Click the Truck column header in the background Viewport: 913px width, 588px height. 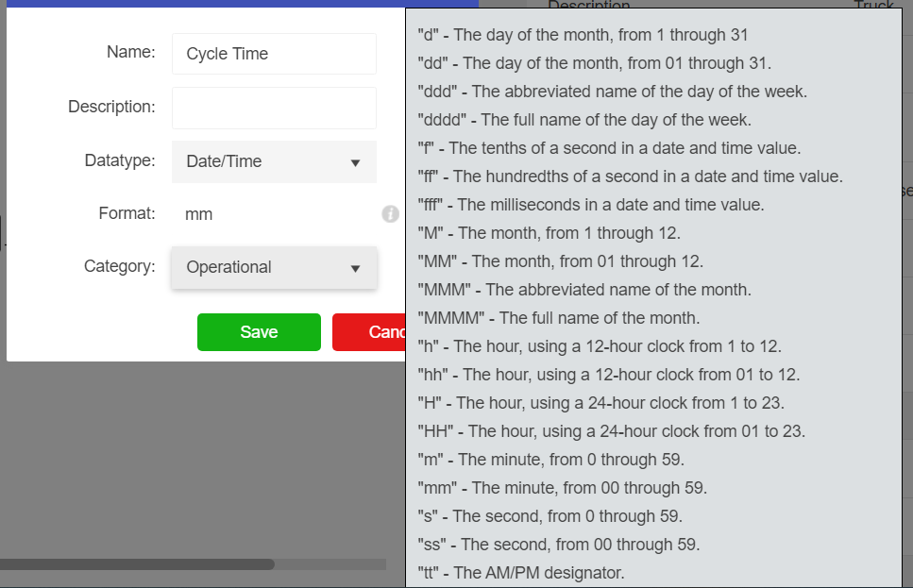point(873,5)
